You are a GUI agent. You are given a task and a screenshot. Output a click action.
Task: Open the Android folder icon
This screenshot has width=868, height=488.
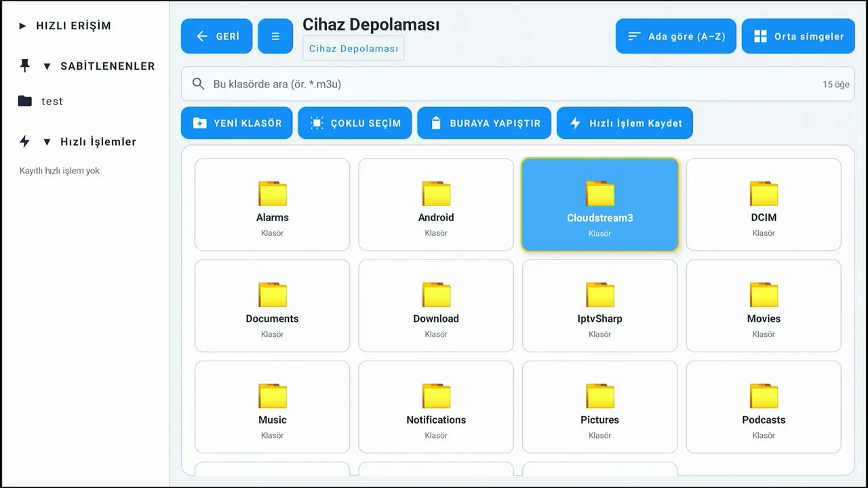[x=436, y=194]
